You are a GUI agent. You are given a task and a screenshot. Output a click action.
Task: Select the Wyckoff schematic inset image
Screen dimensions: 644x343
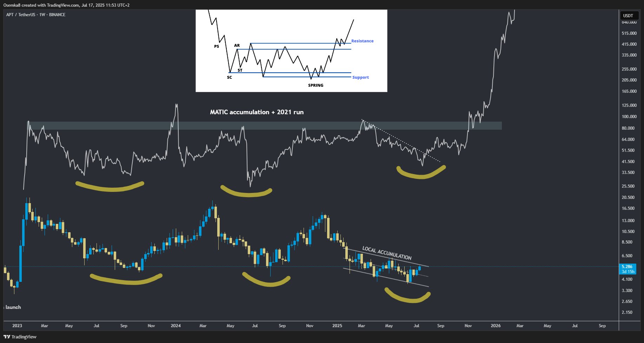tap(291, 51)
